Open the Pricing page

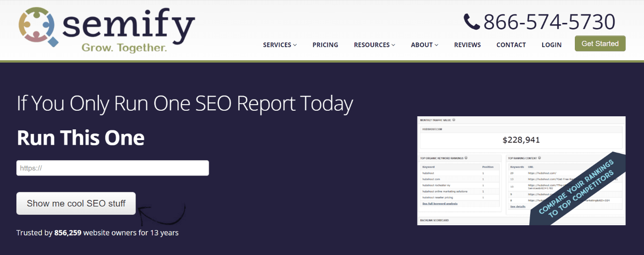(325, 45)
